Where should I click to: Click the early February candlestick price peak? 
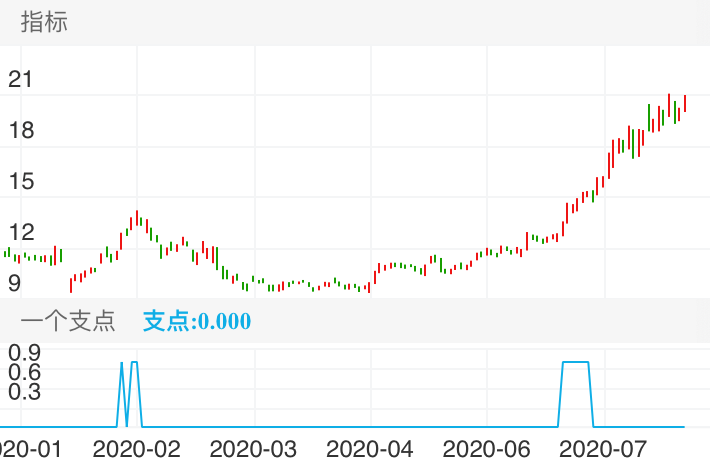pyautogui.click(x=137, y=218)
